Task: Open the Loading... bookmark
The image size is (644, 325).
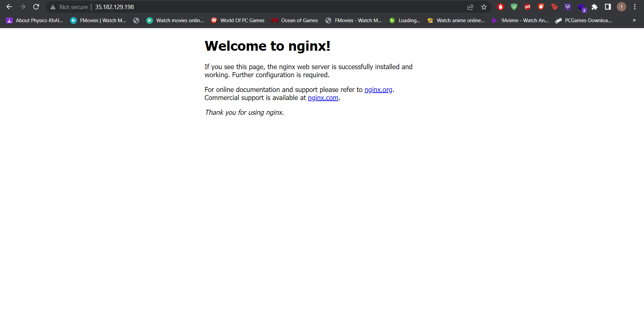Action: (404, 20)
